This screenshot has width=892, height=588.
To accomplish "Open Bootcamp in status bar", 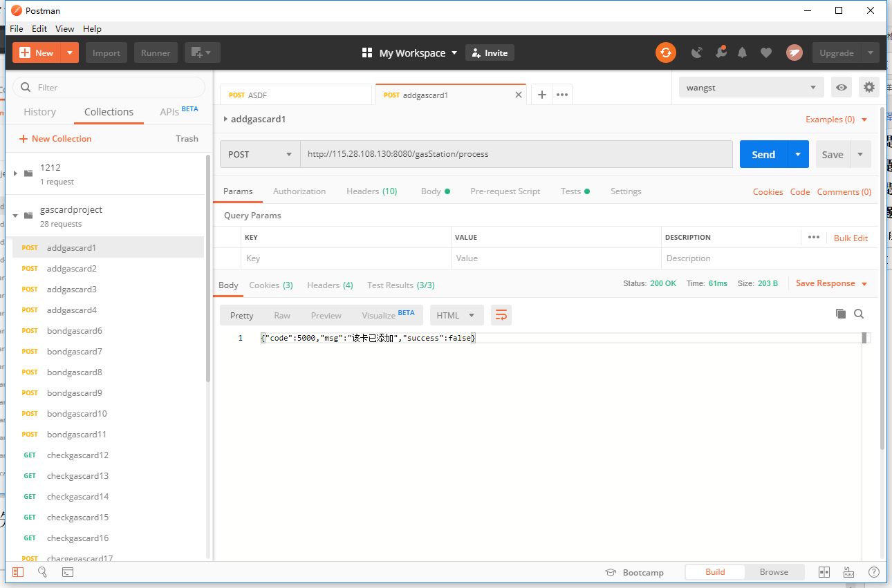I will [x=634, y=572].
